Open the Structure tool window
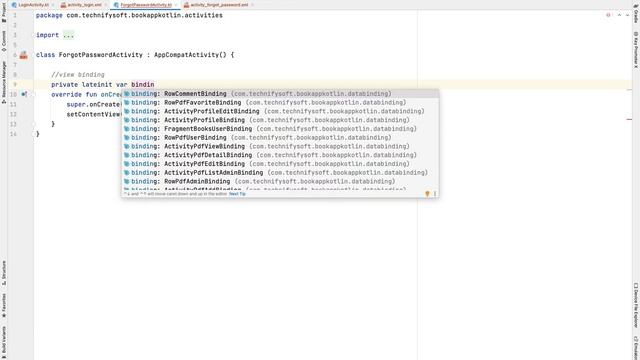The height and width of the screenshot is (360, 640). point(4,273)
